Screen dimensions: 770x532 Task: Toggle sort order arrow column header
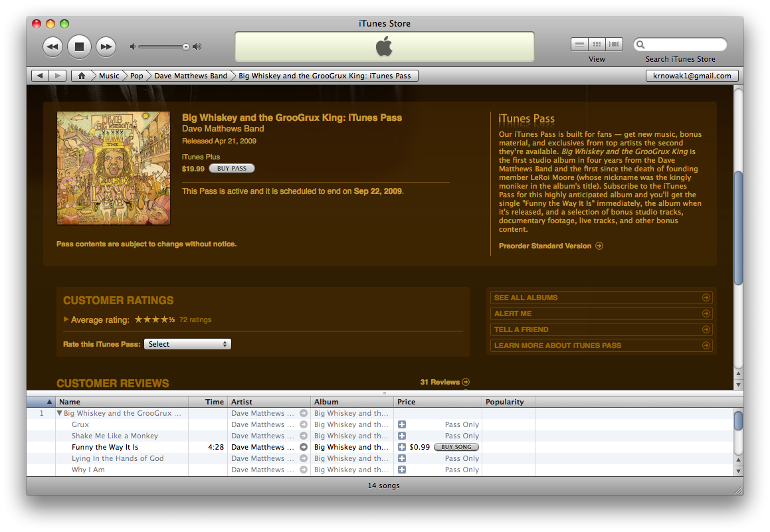(41, 401)
